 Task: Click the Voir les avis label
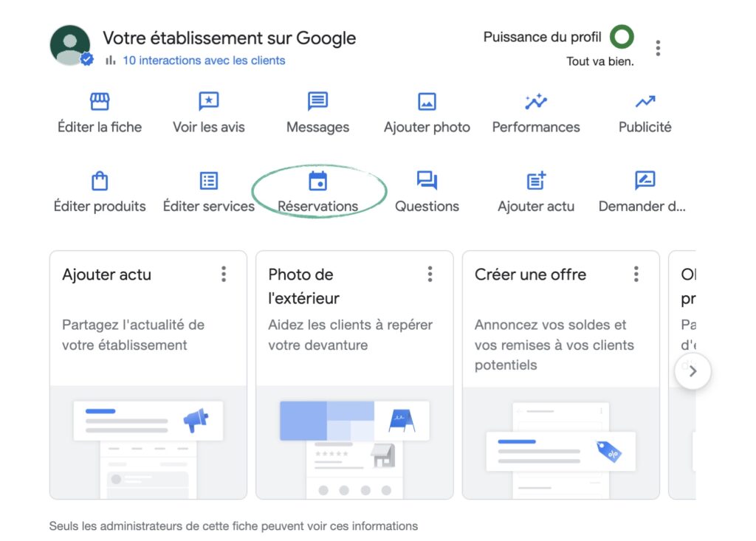(209, 127)
